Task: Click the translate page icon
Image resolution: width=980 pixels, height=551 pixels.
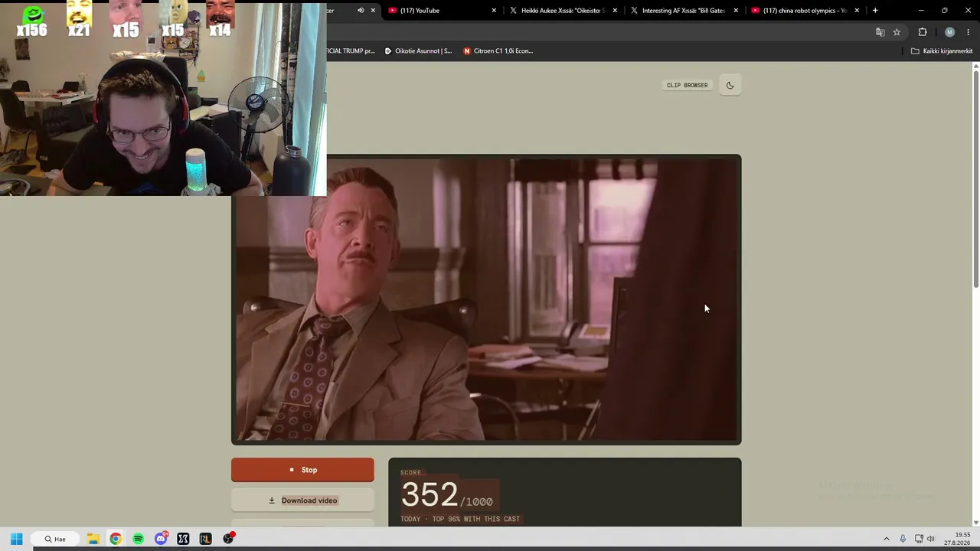Action: pyautogui.click(x=880, y=32)
